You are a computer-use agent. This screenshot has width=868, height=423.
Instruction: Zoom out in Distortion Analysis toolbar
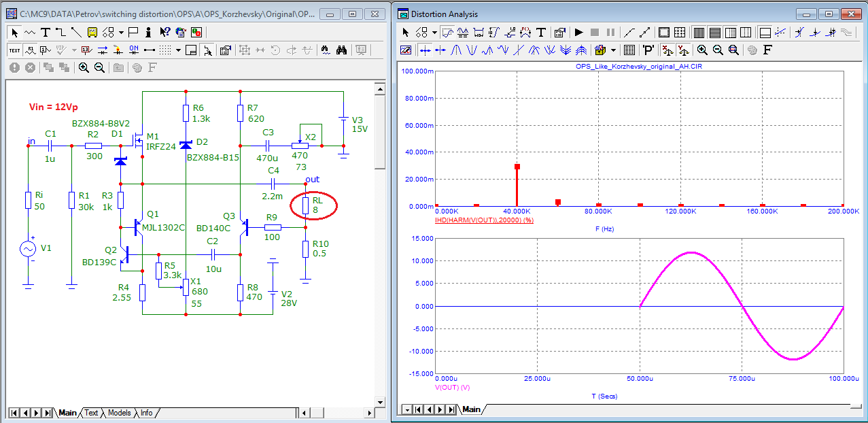coord(718,50)
